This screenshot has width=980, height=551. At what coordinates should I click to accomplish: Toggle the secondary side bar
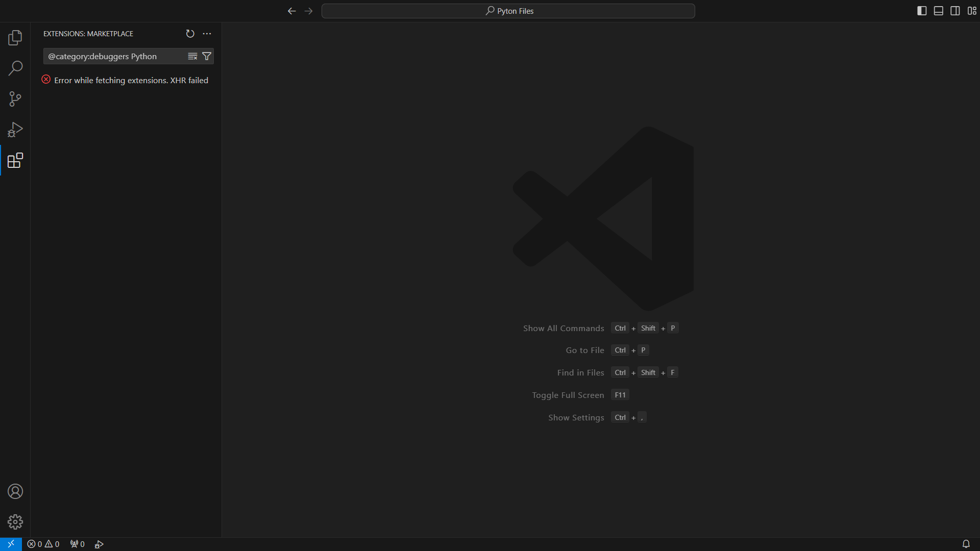(x=955, y=11)
